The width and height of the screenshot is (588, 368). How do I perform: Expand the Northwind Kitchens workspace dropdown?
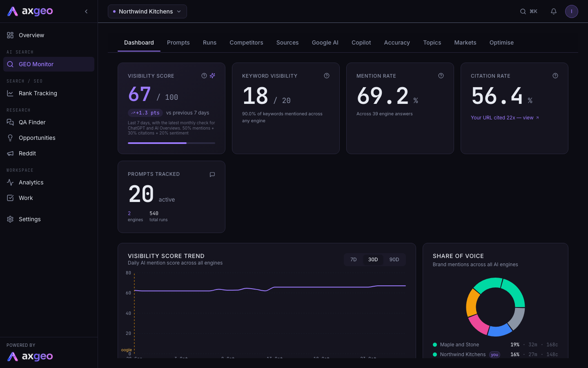[x=147, y=11]
